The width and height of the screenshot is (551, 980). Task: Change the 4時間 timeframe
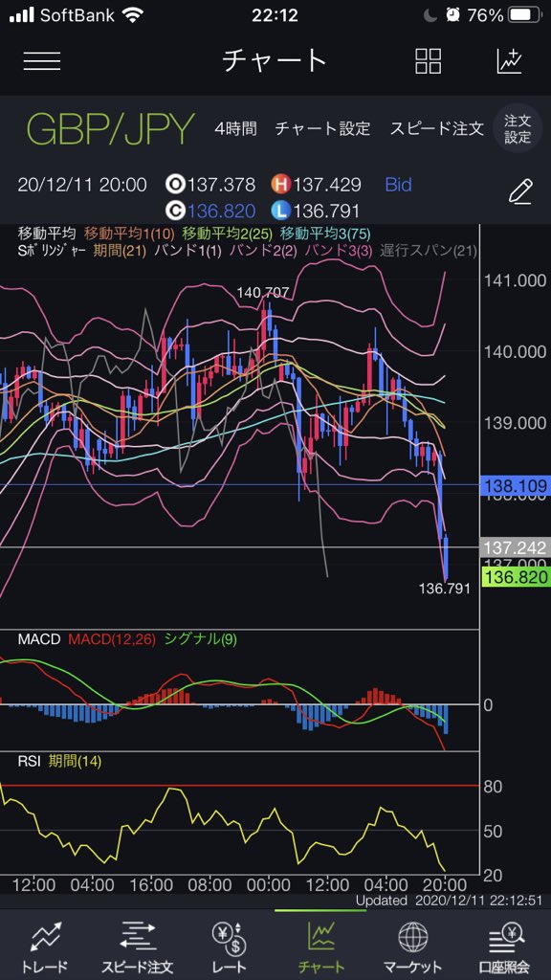235,129
